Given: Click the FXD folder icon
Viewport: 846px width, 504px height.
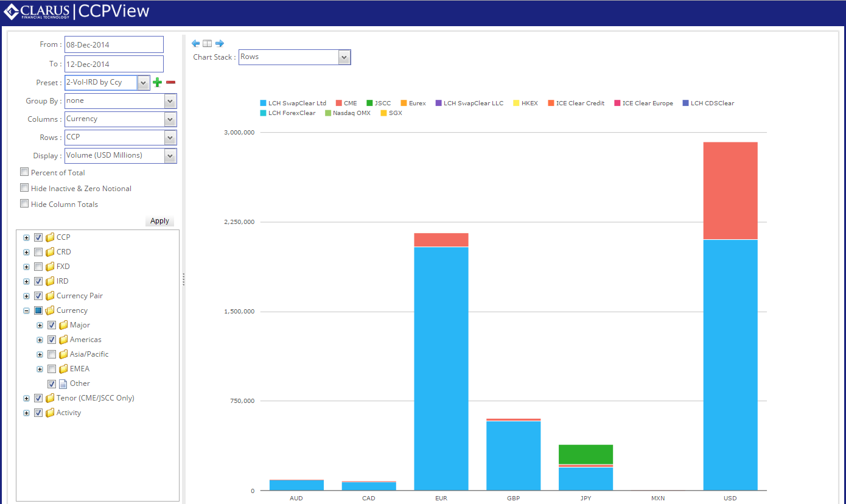Looking at the screenshot, I should click(50, 267).
